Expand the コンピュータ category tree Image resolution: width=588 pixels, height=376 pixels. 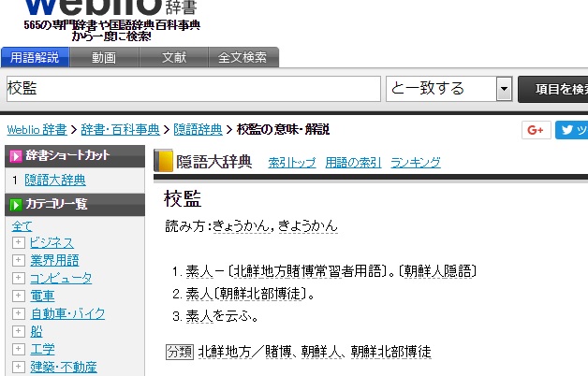tap(18, 279)
